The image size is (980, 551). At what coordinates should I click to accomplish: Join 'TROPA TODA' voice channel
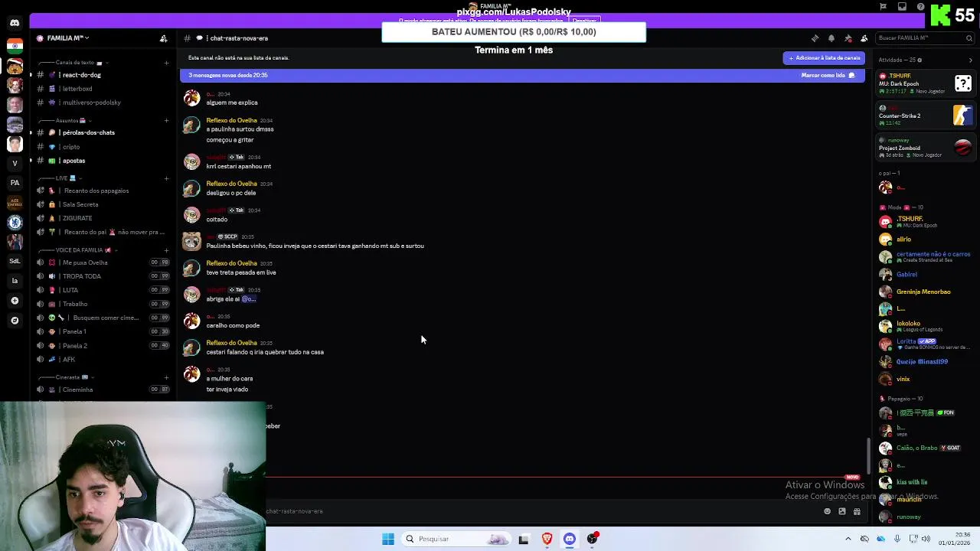pyautogui.click(x=103, y=276)
